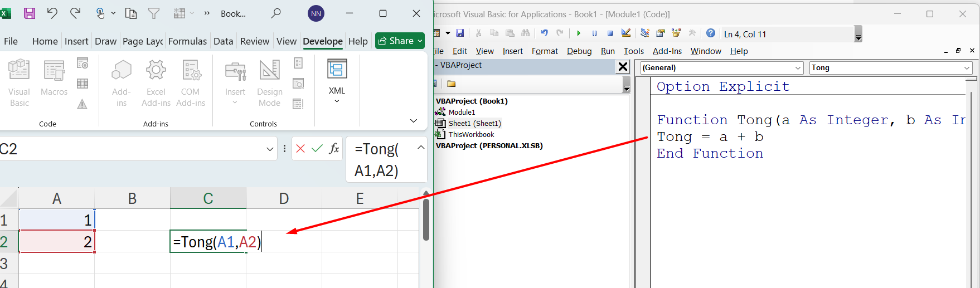Switch to the Home ribbon tab
980x288 pixels.
point(45,41)
